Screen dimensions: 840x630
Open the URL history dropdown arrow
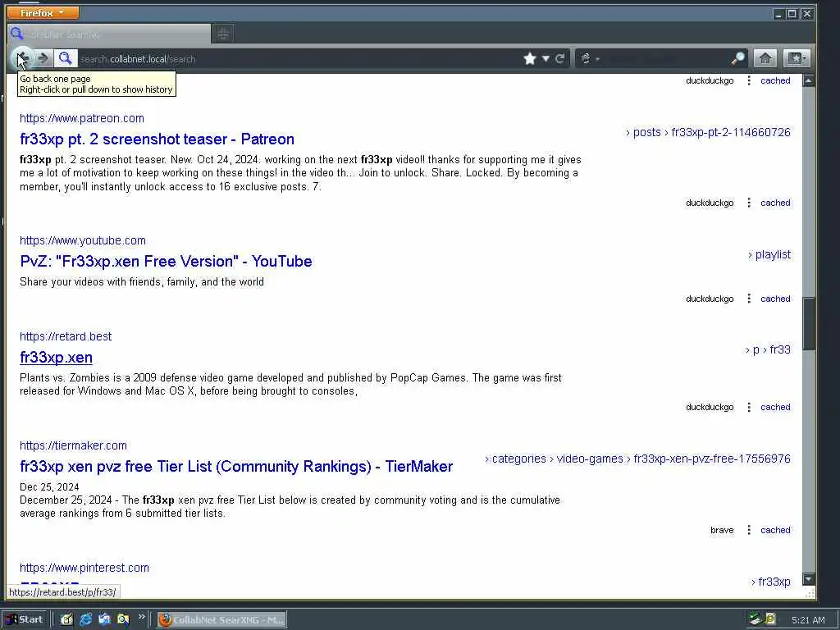[x=546, y=58]
